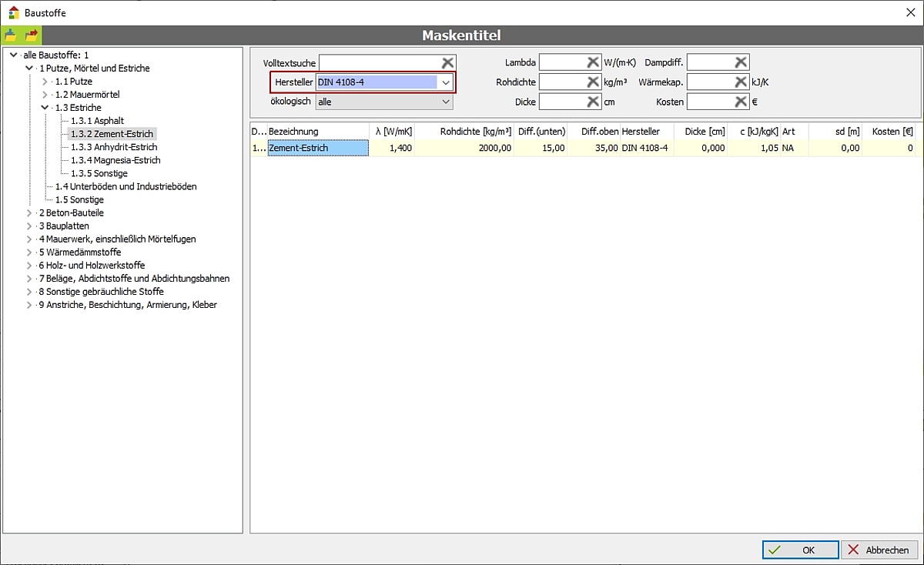Open the Hersteller dropdown

[445, 82]
